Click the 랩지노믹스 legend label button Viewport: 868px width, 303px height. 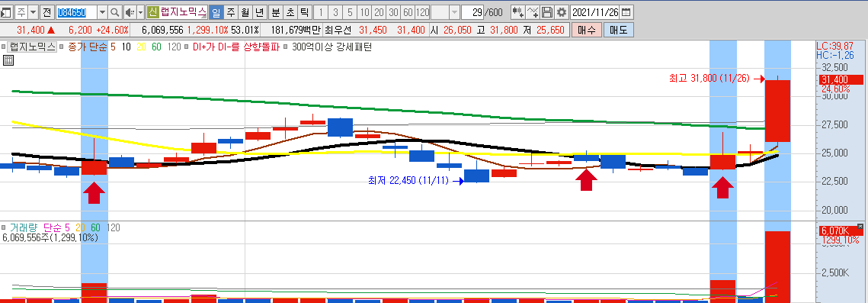point(33,47)
